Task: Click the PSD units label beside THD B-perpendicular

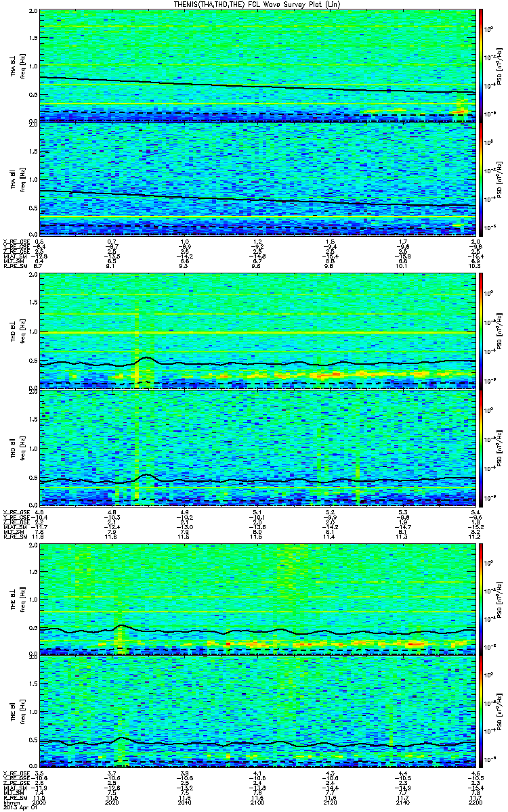Action: 499,332
